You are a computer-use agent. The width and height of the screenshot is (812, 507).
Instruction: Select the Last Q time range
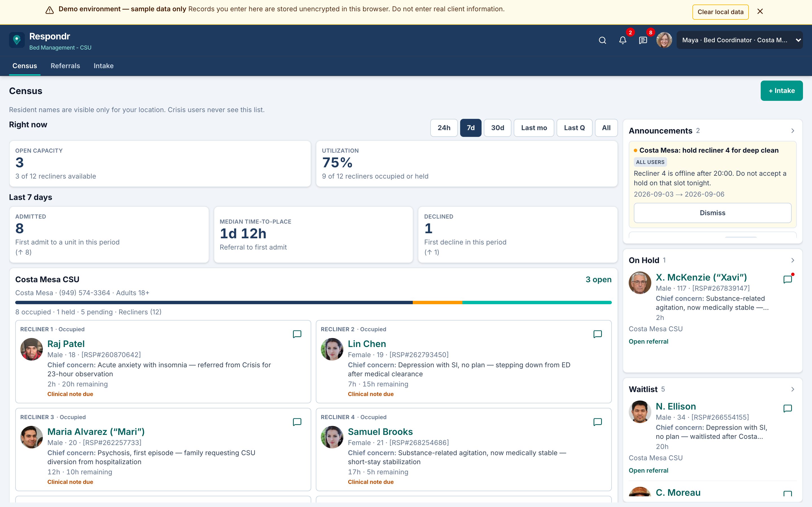click(574, 128)
